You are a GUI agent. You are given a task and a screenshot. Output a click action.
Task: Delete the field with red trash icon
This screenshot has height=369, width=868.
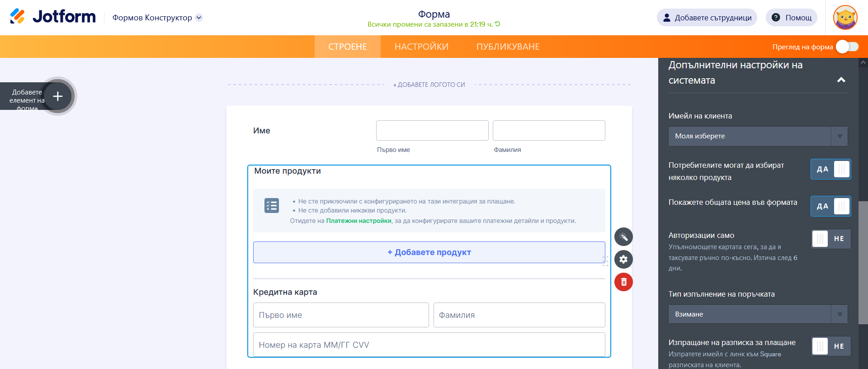tap(623, 282)
